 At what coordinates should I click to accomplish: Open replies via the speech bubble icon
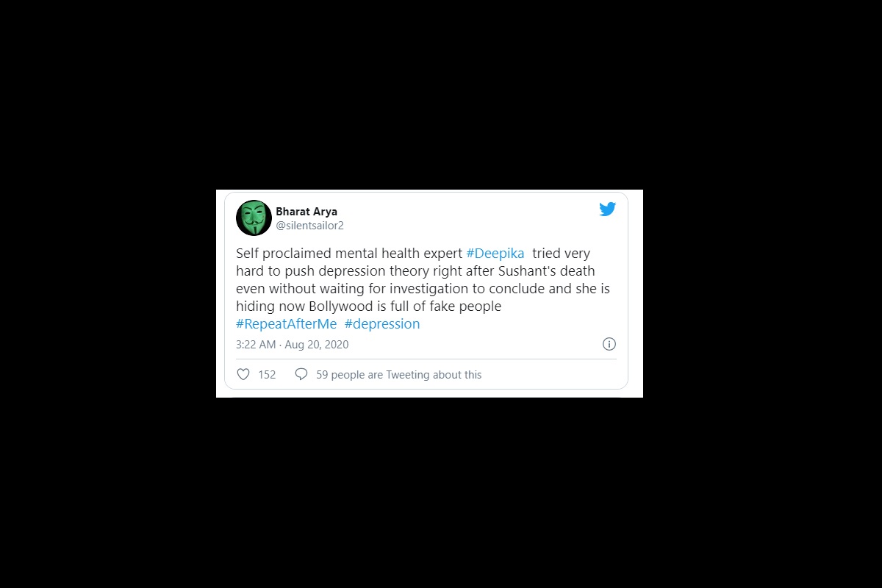click(301, 374)
